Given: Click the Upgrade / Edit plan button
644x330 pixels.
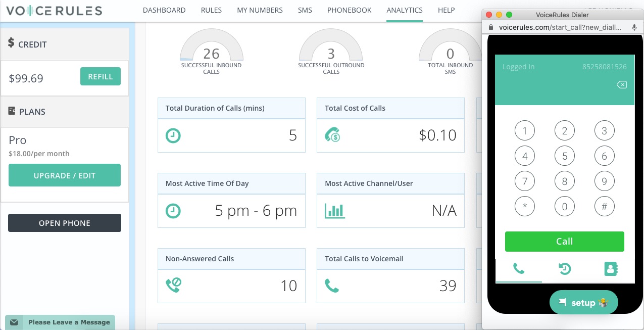Looking at the screenshot, I should (65, 175).
